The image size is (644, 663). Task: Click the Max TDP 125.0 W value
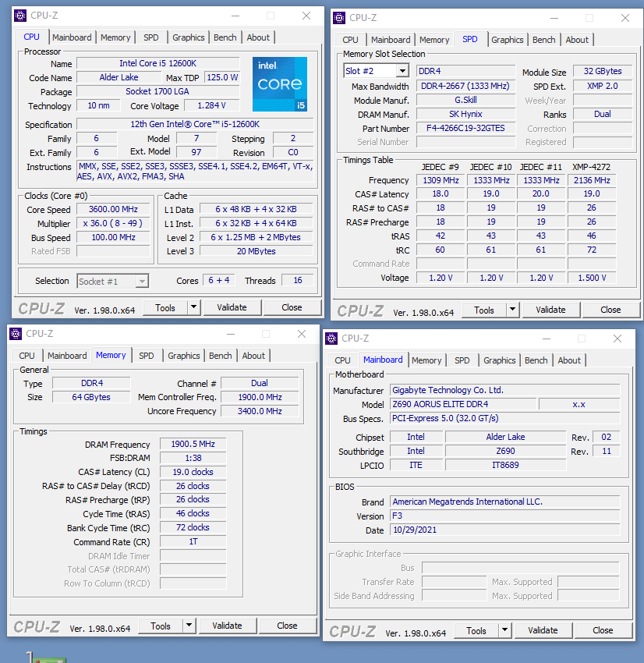pyautogui.click(x=222, y=77)
